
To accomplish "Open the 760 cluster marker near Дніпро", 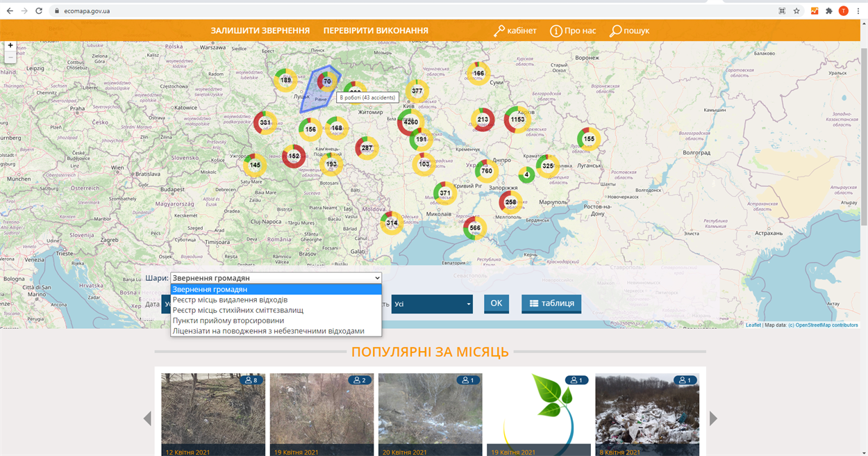I will [486, 171].
